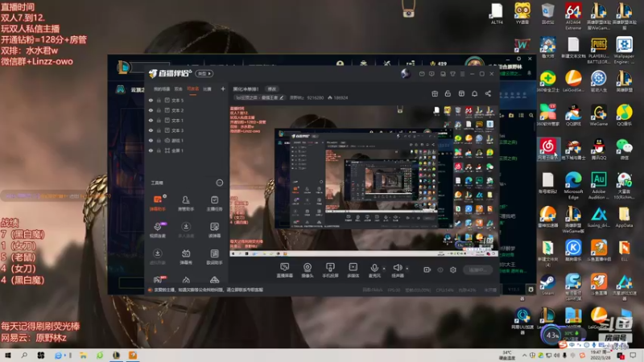Click the 43% performance widget

tap(552, 335)
